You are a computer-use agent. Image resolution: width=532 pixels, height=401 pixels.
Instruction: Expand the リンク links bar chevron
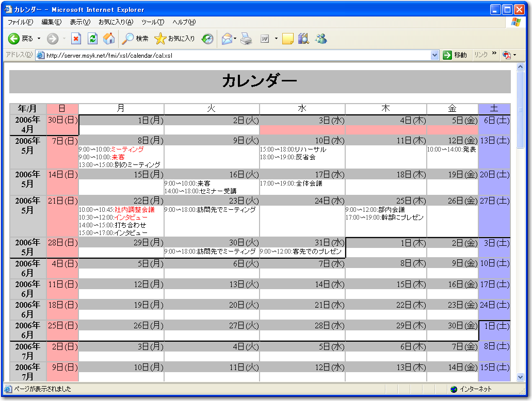click(494, 54)
